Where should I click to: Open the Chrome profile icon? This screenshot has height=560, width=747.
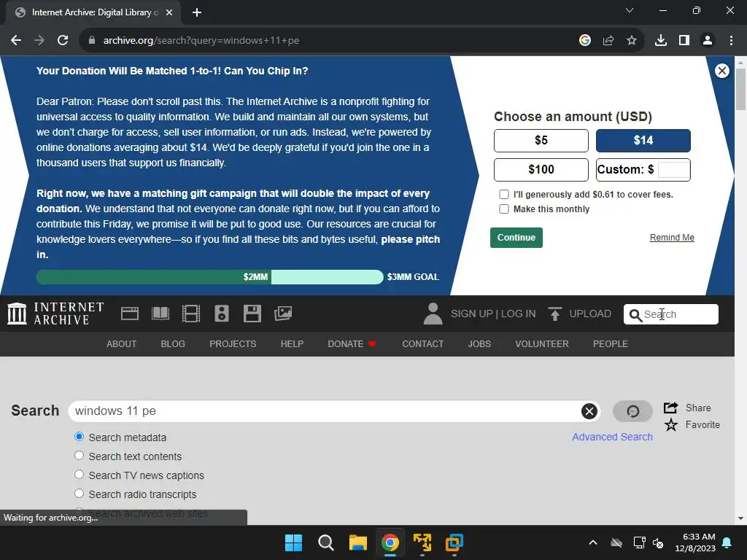tap(708, 41)
